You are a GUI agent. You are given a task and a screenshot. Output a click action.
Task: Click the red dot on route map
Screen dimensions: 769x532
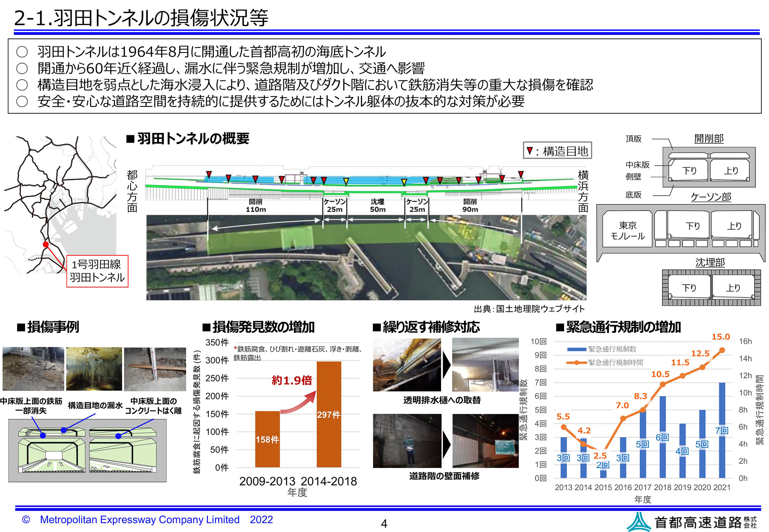[46, 244]
